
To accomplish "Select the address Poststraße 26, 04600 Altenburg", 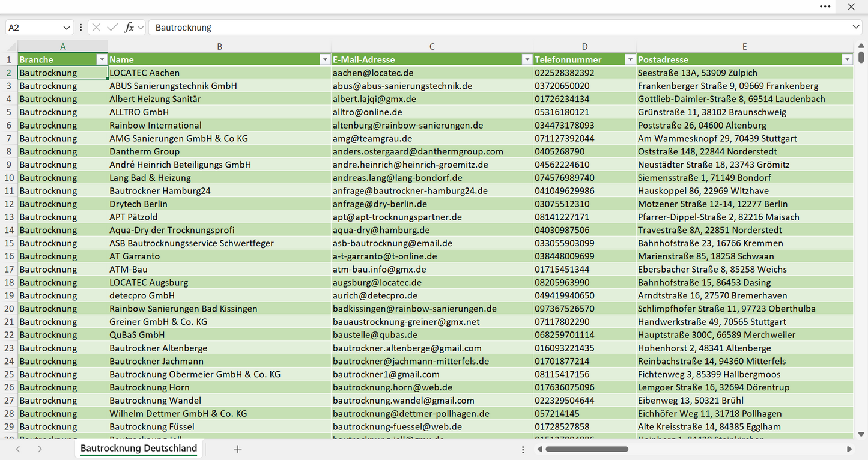I will pos(745,126).
